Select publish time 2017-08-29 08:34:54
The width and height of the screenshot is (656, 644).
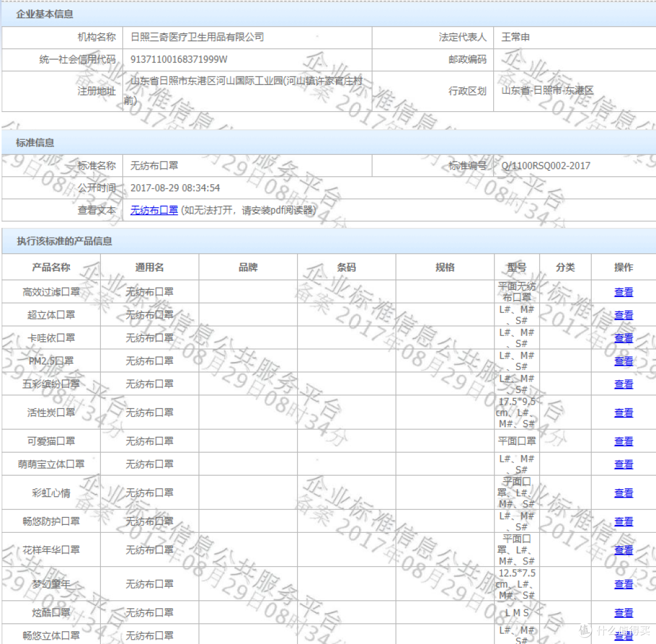coord(175,188)
